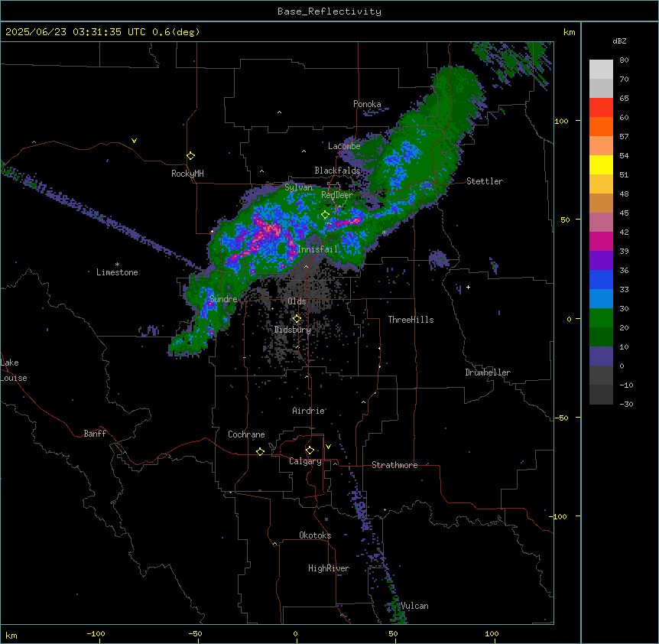
Task: Click the yellow diamond marker above RockyMH
Action: [190, 156]
